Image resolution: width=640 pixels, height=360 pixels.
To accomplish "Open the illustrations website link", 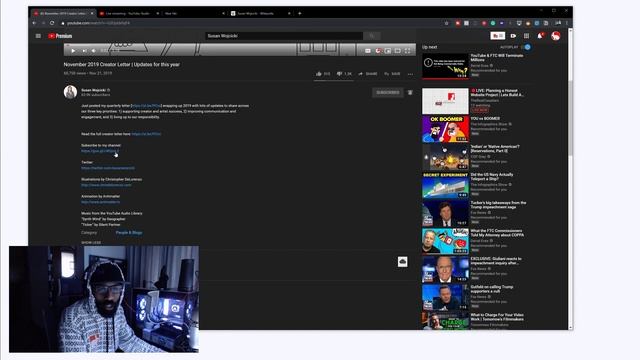I will (x=106, y=185).
